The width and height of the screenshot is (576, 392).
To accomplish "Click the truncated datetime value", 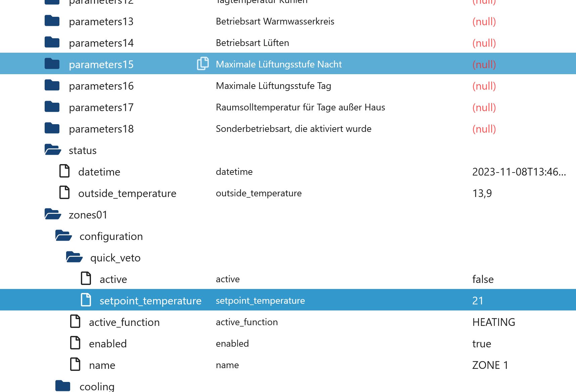I will pos(519,172).
